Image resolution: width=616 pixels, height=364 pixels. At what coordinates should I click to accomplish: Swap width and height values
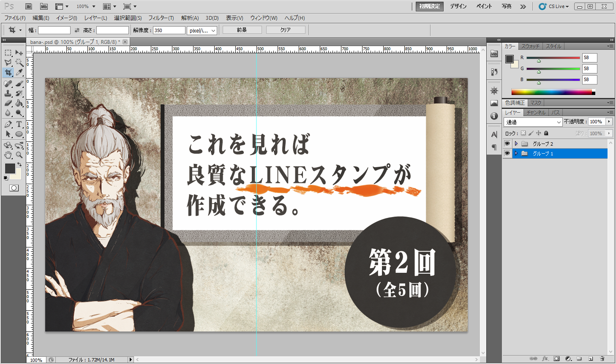pyautogui.click(x=77, y=30)
